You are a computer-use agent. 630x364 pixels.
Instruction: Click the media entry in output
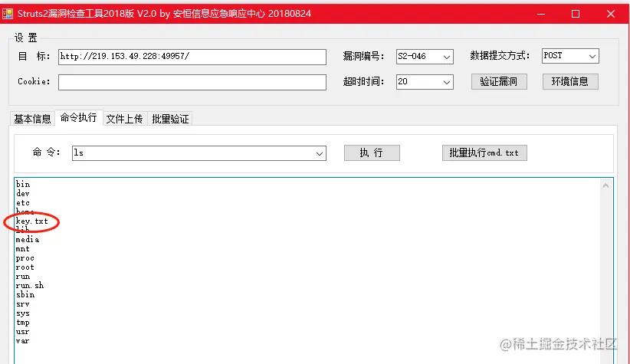point(28,239)
